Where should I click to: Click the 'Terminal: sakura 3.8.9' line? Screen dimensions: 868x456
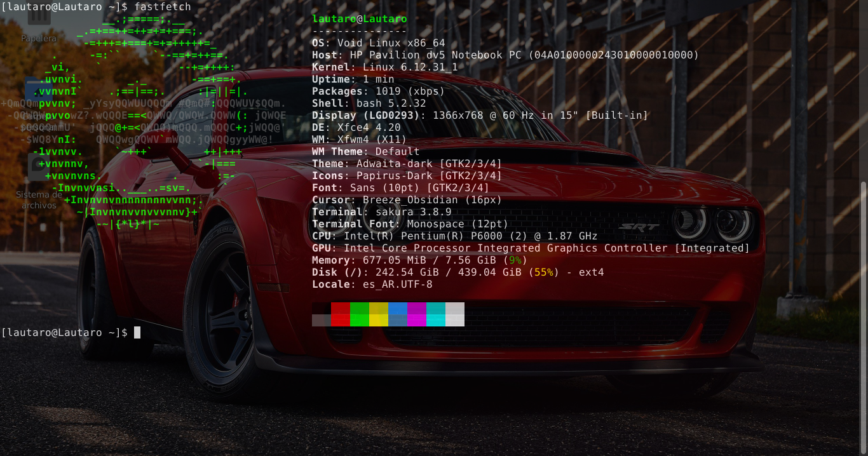(382, 211)
